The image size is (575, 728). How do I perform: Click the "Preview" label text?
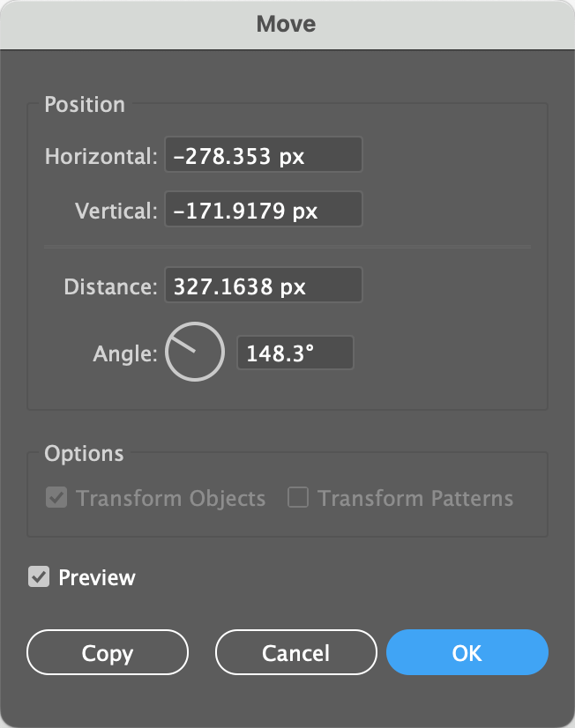tap(97, 578)
